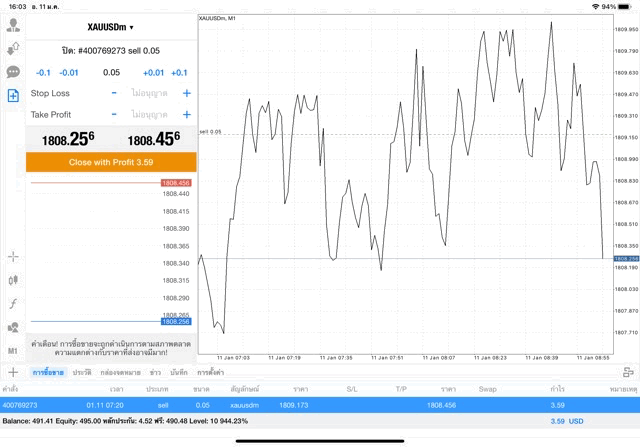Switch to the ประวัติ history tab
Image resolution: width=640 pixels, height=447 pixels.
tap(82, 372)
